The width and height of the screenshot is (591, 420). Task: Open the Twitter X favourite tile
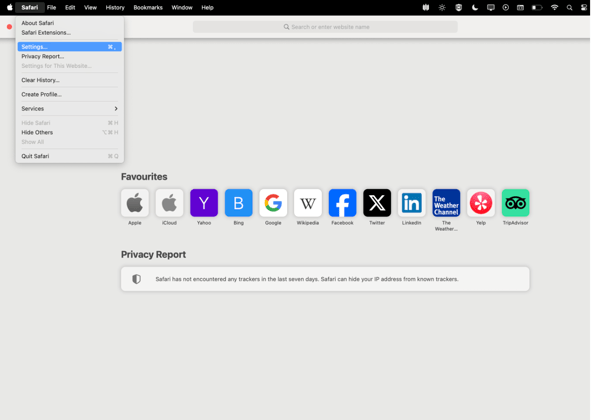[377, 203]
